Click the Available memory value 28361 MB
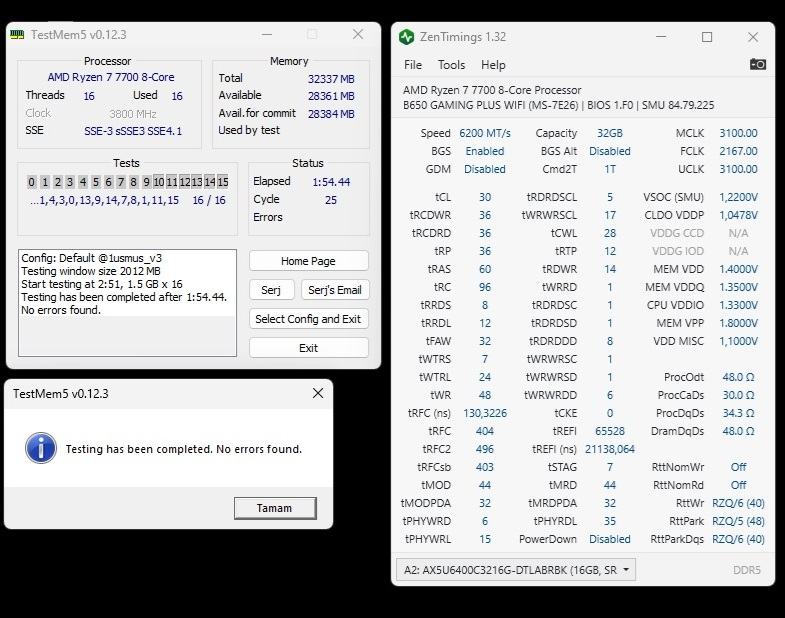 (331, 96)
